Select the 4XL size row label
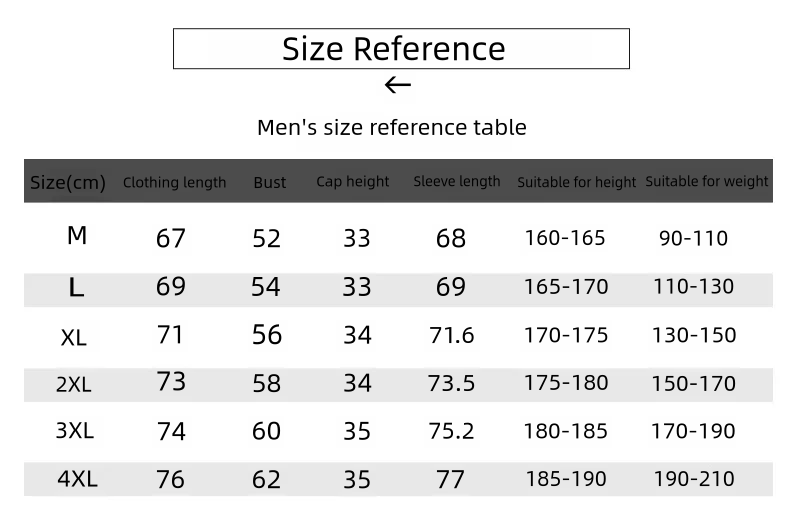 pyautogui.click(x=77, y=479)
